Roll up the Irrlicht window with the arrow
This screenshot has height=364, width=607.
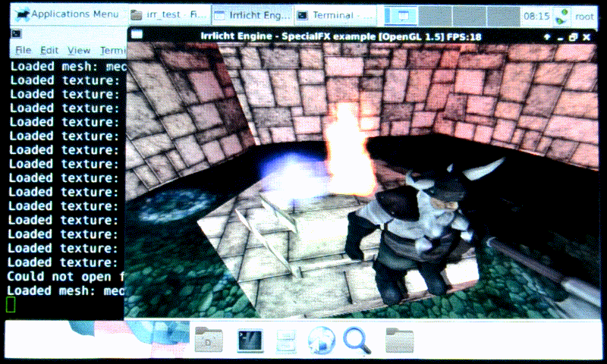[547, 37]
